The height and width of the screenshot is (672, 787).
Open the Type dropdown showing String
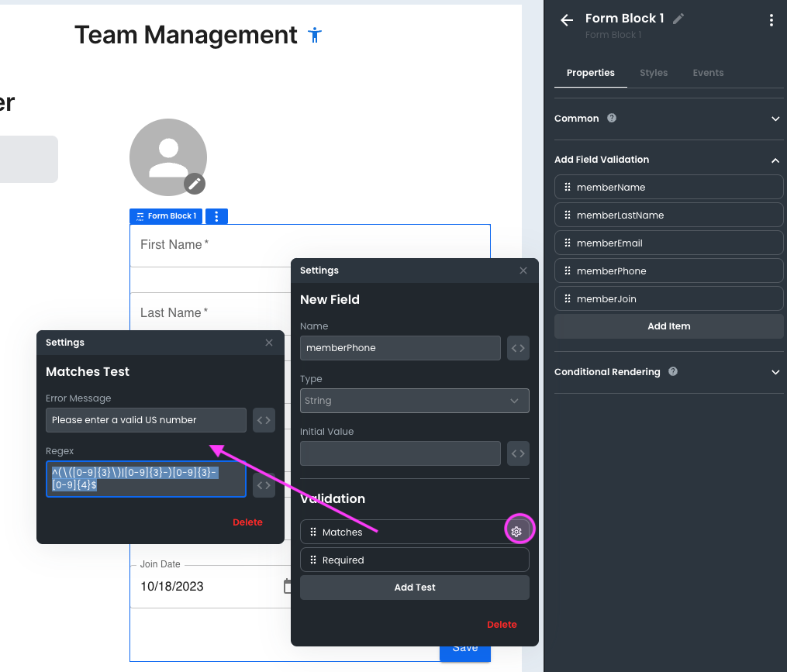coord(414,401)
